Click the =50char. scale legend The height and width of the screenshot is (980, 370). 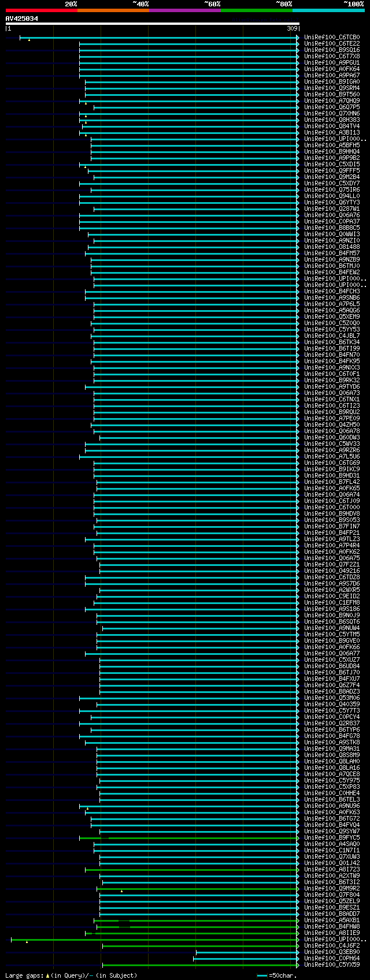(x=277, y=975)
